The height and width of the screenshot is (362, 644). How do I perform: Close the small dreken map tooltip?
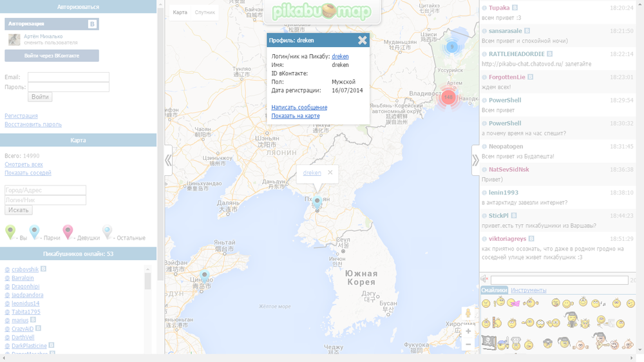pyautogui.click(x=330, y=173)
